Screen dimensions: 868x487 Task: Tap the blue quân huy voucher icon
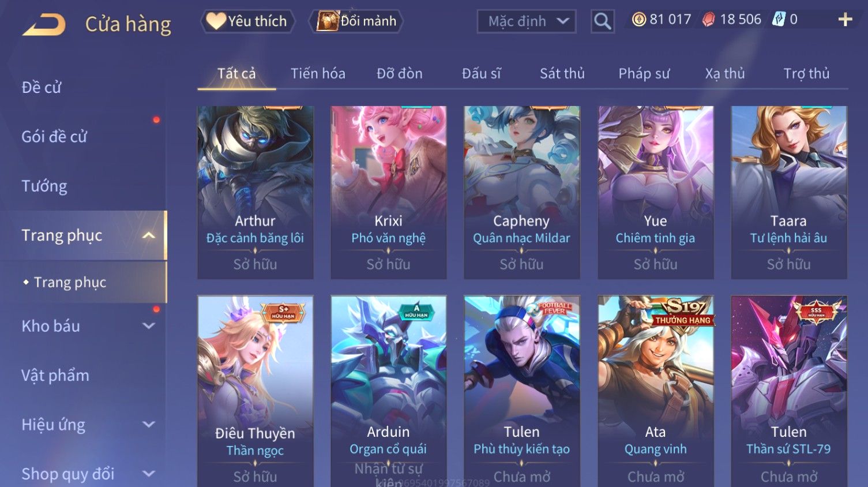(x=779, y=19)
